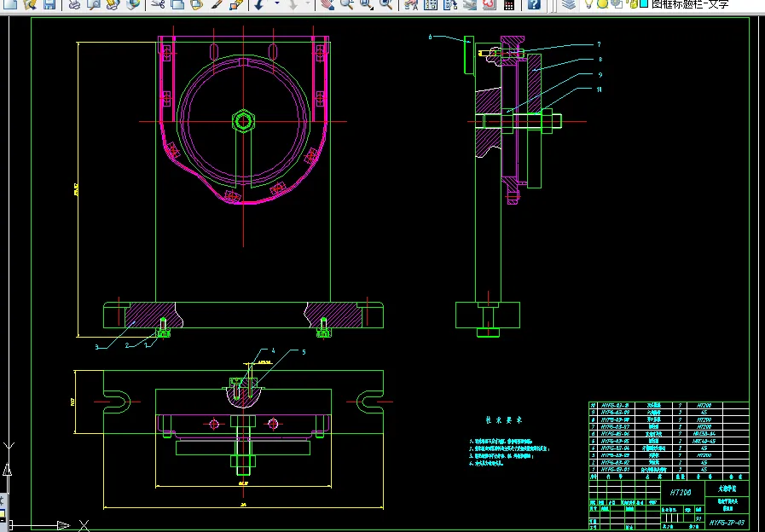This screenshot has height=532, width=765.
Task: Click the Help question mark icon
Action: tap(534, 4)
